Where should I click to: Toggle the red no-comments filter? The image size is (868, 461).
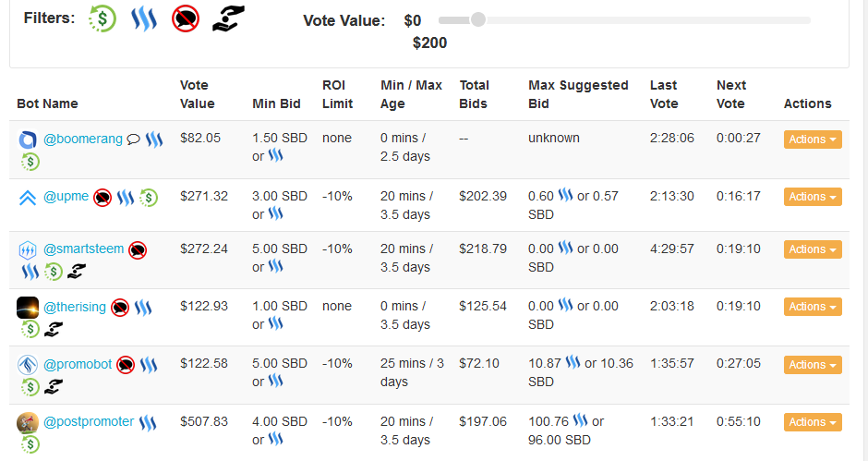[185, 18]
